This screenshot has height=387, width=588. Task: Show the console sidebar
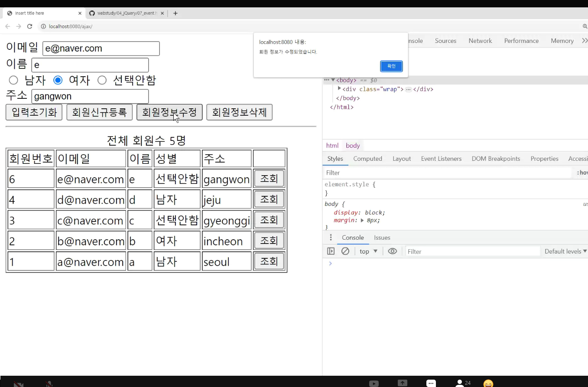click(331, 251)
